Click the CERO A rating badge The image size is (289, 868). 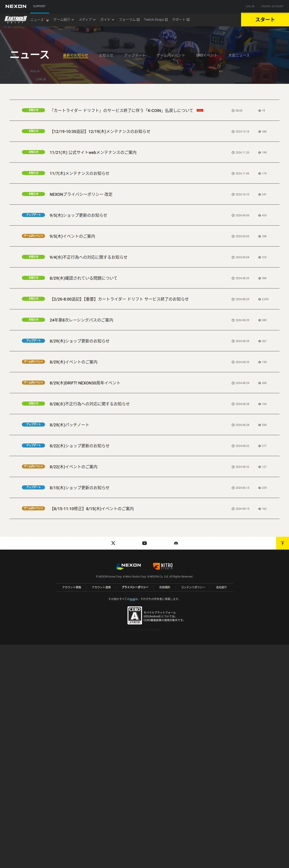pyautogui.click(x=135, y=615)
